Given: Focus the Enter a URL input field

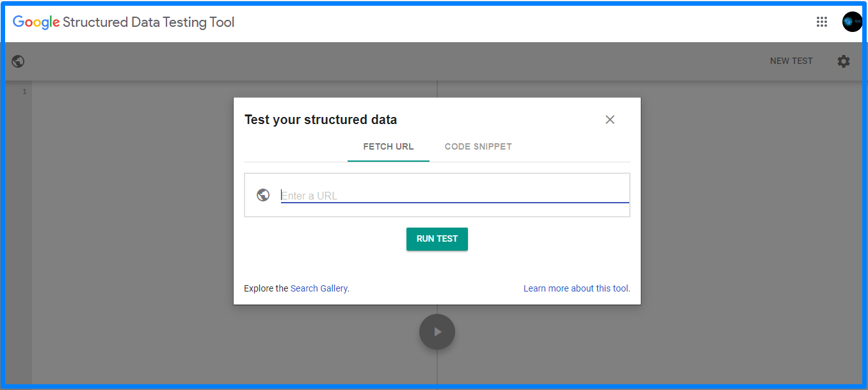Looking at the screenshot, I should point(455,196).
